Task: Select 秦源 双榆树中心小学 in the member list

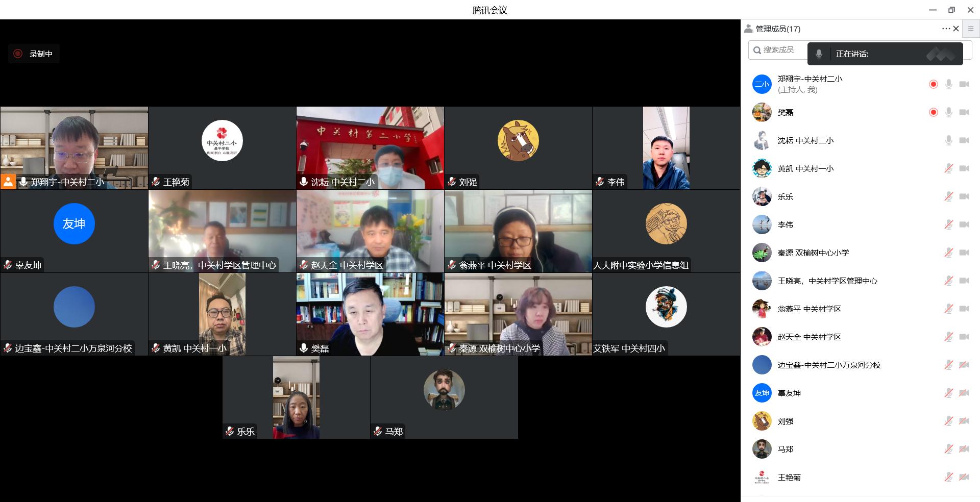Action: coord(813,253)
